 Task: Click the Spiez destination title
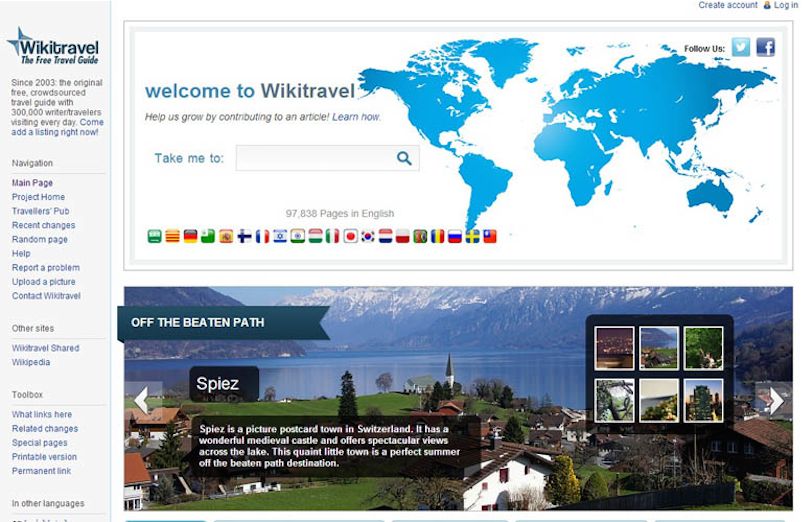(x=217, y=383)
